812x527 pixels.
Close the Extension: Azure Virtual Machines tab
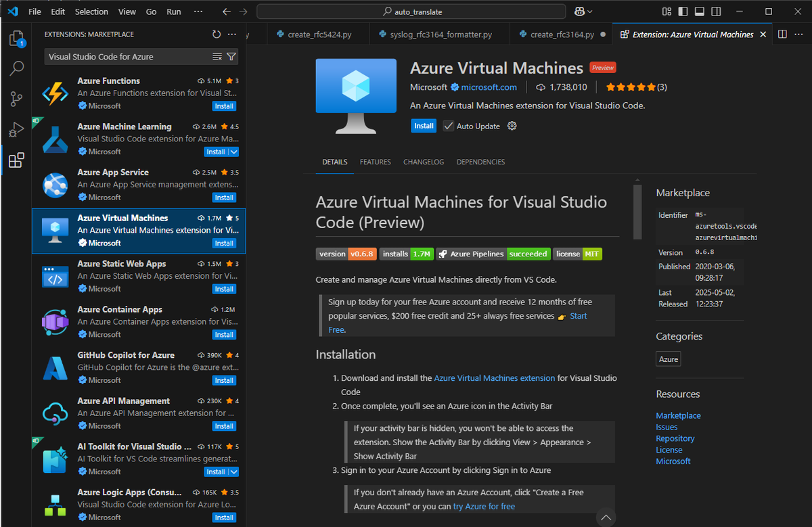(763, 35)
